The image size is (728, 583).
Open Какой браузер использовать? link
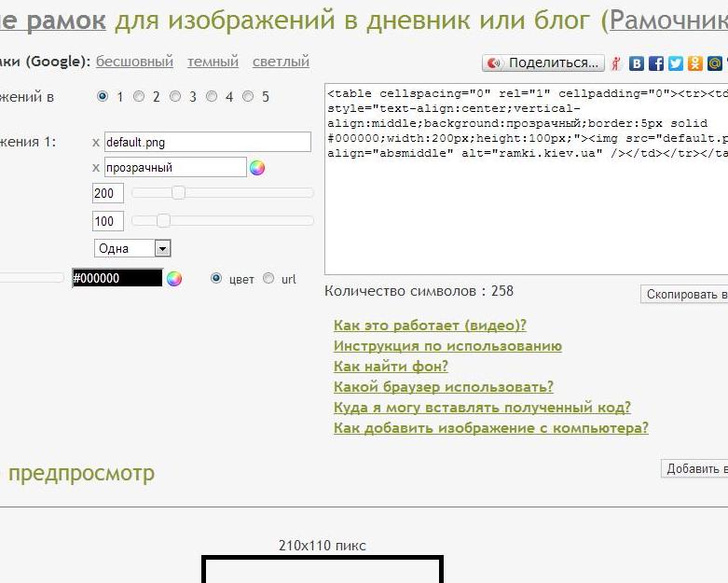click(444, 387)
